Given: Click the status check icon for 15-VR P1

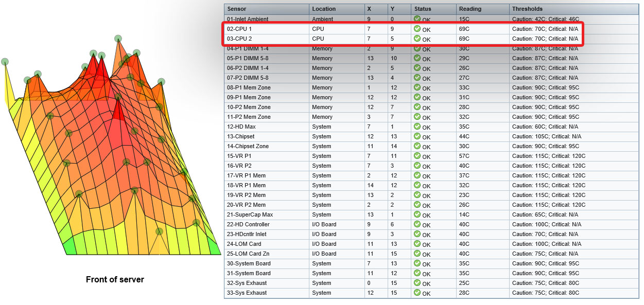Looking at the screenshot, I should coord(417,156).
